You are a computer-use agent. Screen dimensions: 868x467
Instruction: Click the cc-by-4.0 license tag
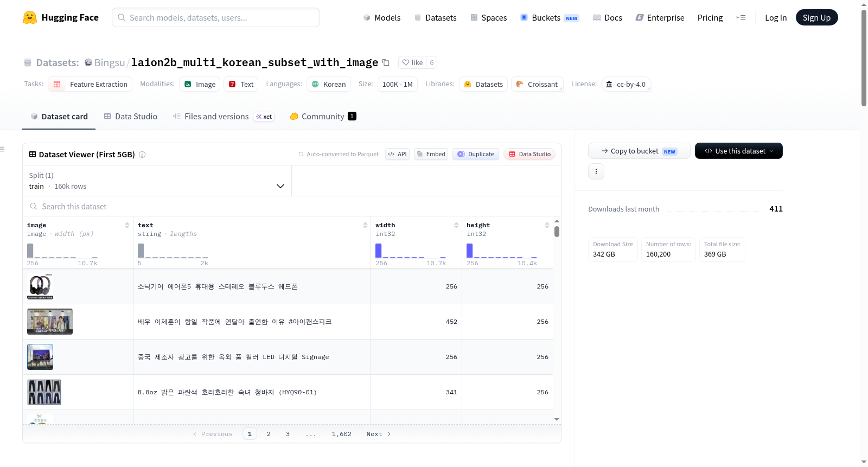626,84
